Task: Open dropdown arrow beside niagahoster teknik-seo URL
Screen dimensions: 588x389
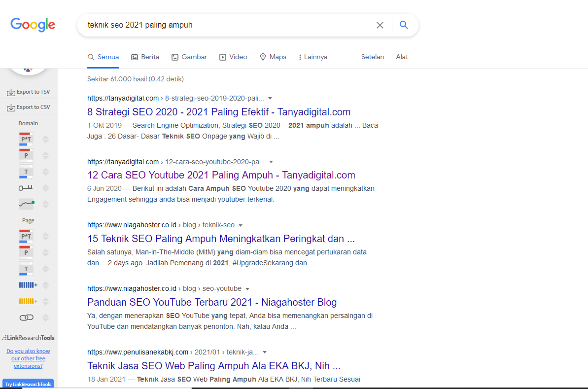Action: pyautogui.click(x=241, y=225)
